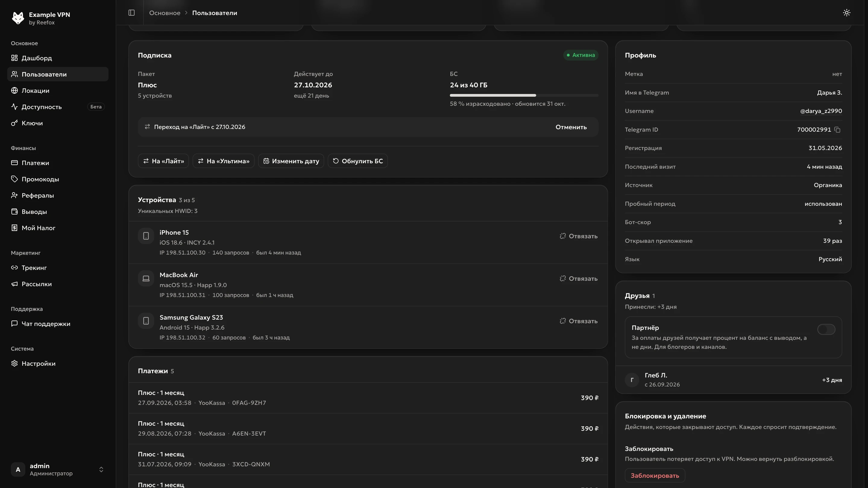This screenshot has height=488, width=868.
Task: Select Пользователи in the sidebar
Action: tap(58, 74)
